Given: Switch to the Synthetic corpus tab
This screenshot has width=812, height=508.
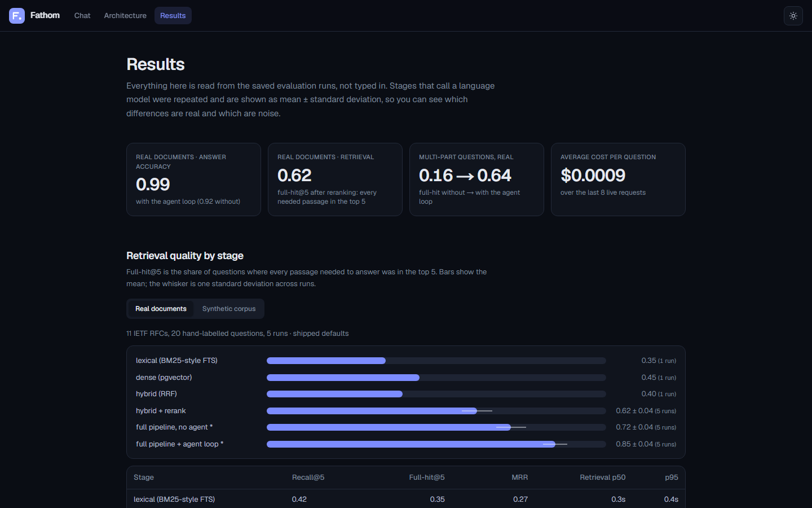Looking at the screenshot, I should click(229, 309).
